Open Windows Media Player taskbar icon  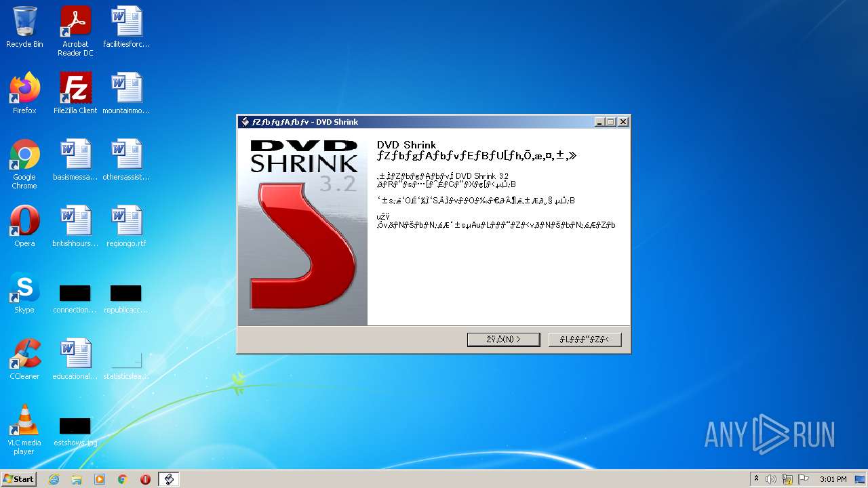click(x=100, y=479)
